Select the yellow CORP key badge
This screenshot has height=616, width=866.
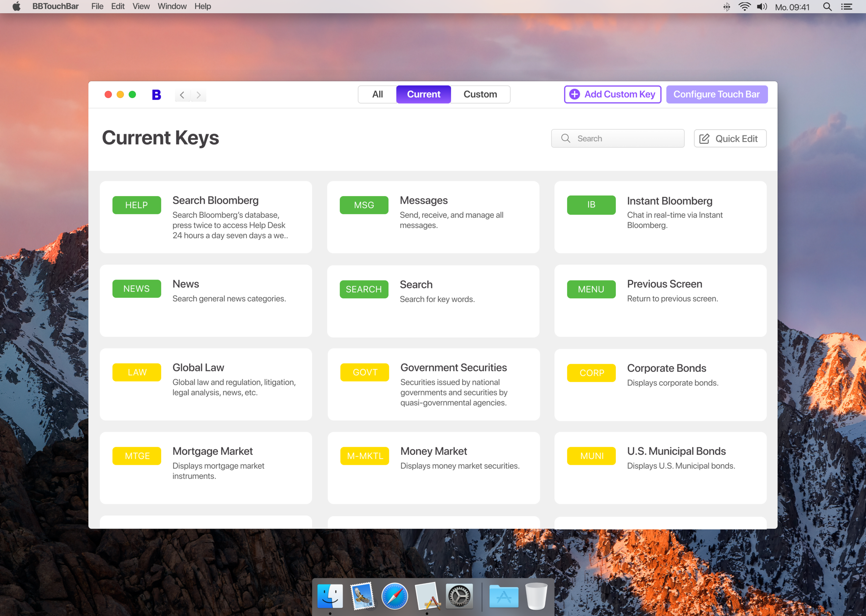point(591,373)
